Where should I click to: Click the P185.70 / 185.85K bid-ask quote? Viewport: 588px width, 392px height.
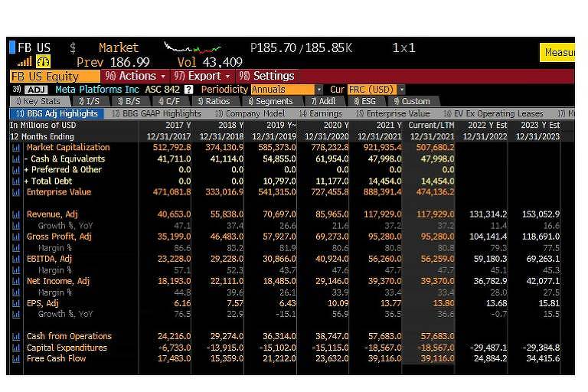301,48
